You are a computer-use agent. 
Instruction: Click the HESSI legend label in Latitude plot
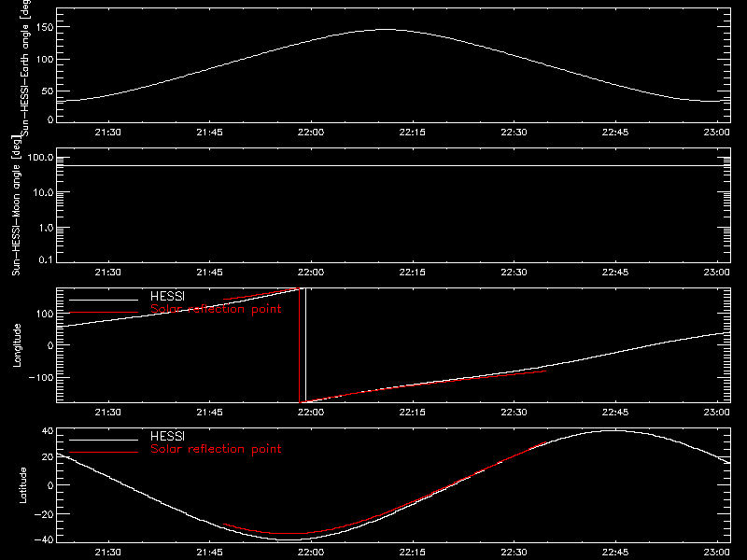pyautogui.click(x=167, y=436)
